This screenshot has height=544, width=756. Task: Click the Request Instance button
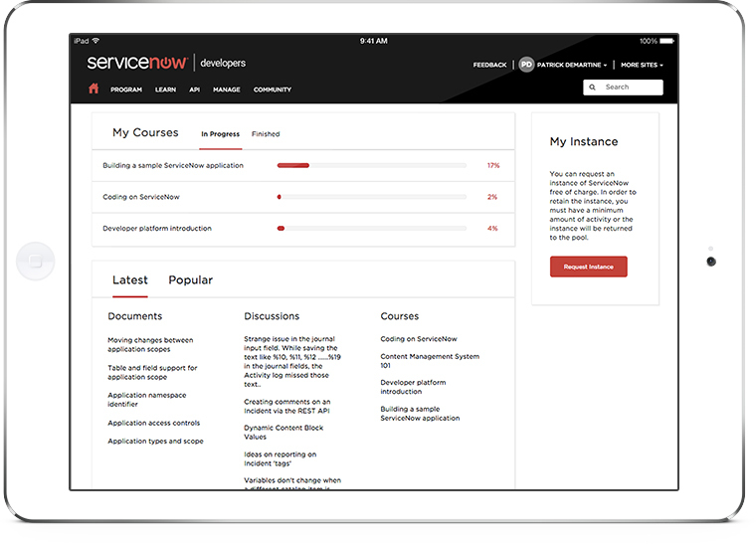coord(588,267)
